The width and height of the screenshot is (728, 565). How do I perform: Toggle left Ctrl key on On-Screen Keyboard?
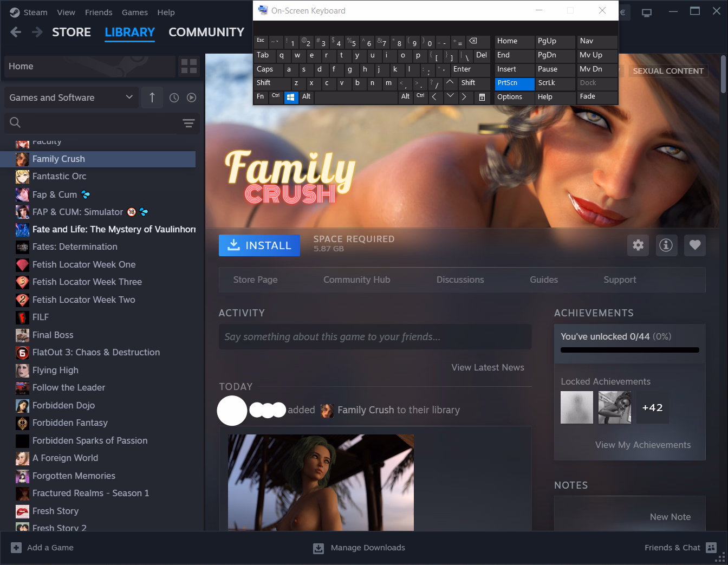coord(276,97)
